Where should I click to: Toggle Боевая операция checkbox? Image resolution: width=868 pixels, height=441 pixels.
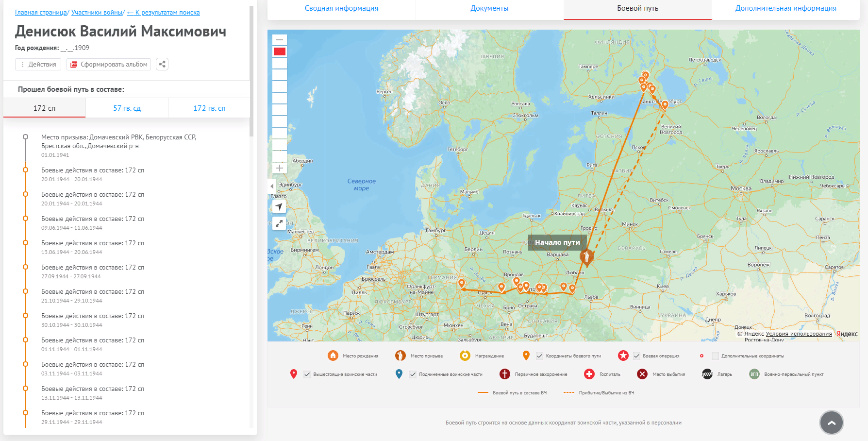click(636, 356)
